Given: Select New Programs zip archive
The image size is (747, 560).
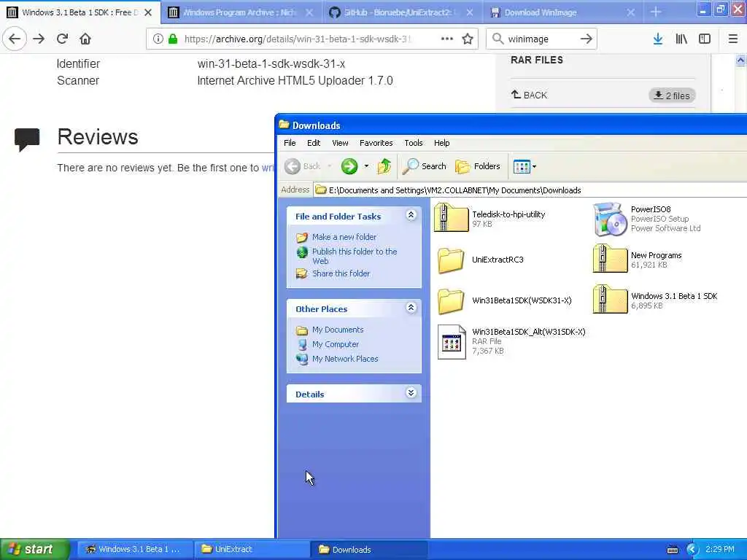Looking at the screenshot, I should point(638,260).
